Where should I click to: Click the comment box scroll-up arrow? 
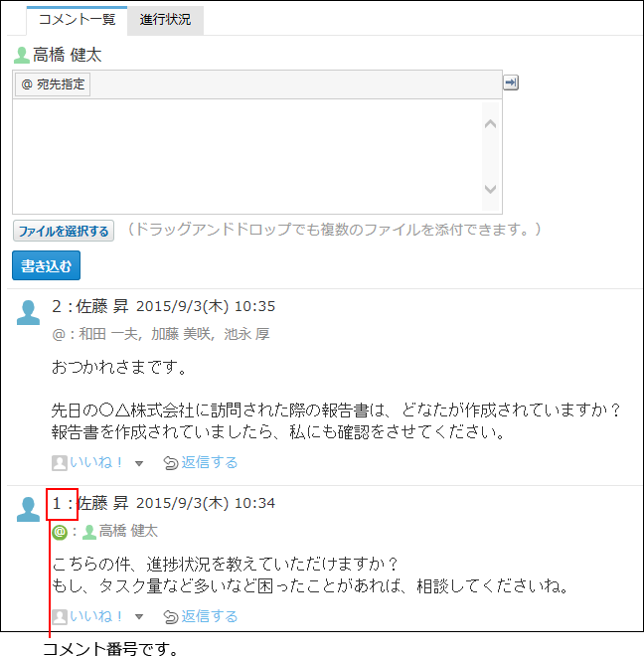click(490, 124)
